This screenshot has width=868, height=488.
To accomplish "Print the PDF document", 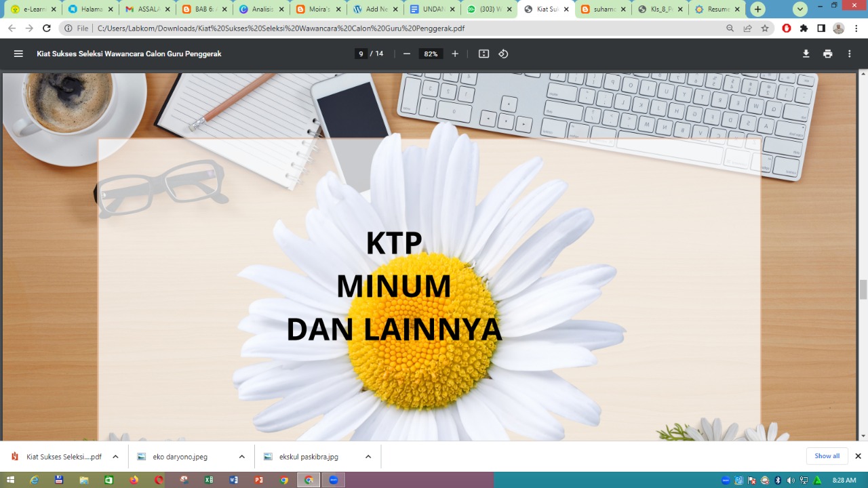I will point(828,54).
